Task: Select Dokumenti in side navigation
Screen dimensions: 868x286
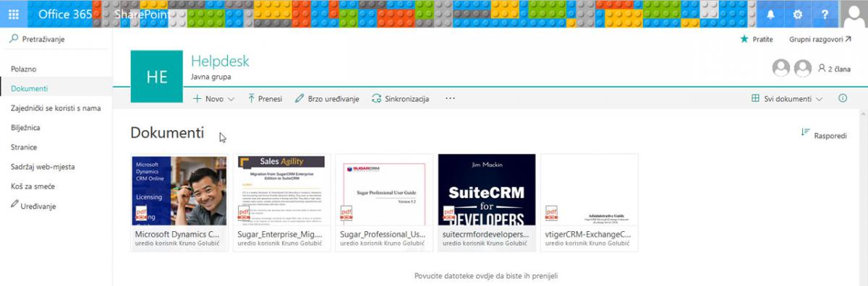Action: click(29, 89)
